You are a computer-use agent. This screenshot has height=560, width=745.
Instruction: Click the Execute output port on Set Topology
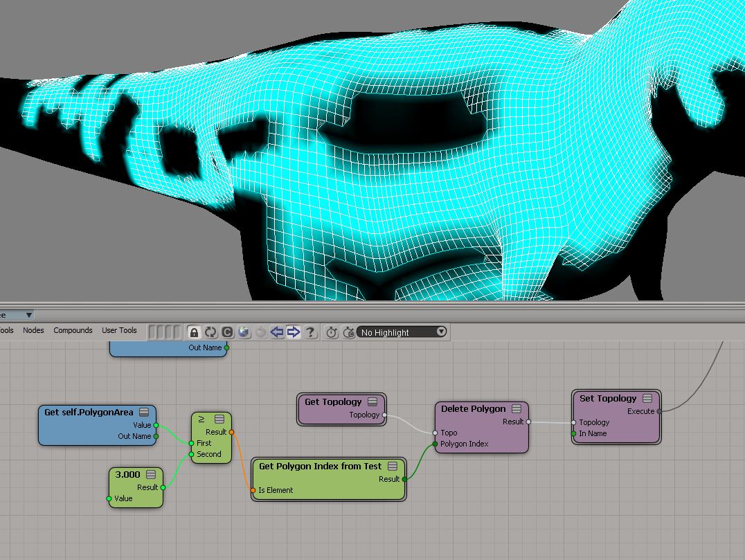(x=659, y=411)
